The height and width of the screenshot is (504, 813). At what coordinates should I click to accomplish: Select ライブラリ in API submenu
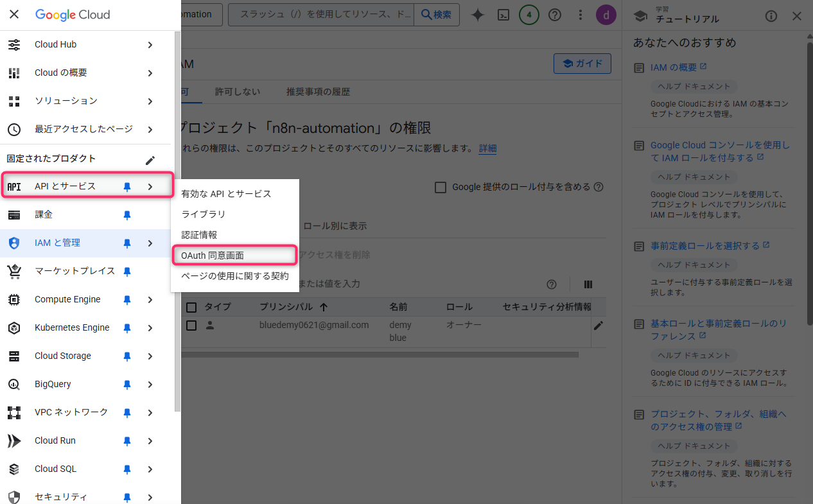click(235, 214)
